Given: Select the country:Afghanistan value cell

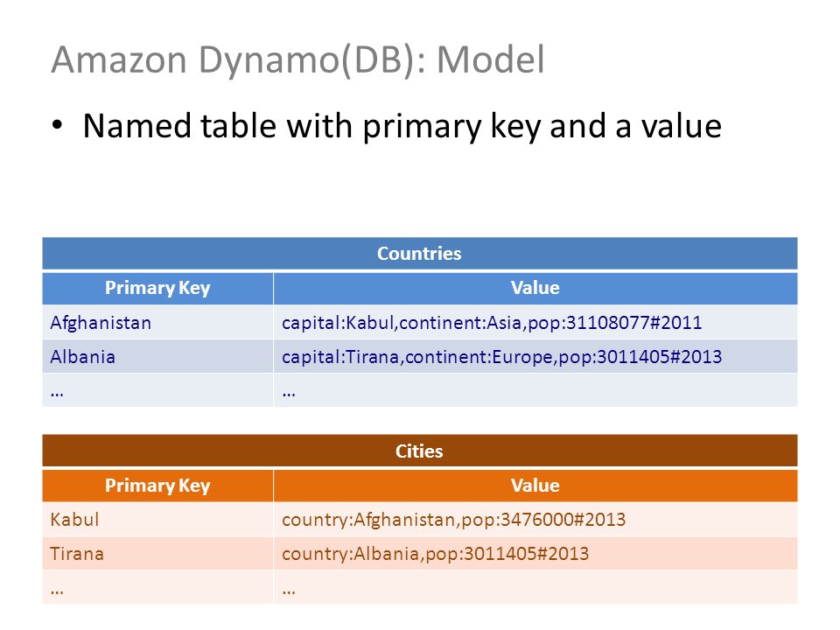Looking at the screenshot, I should tap(535, 520).
